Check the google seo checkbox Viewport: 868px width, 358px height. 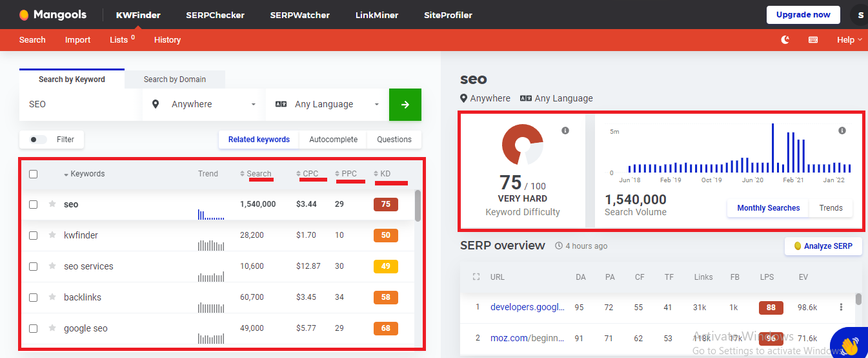(x=34, y=328)
